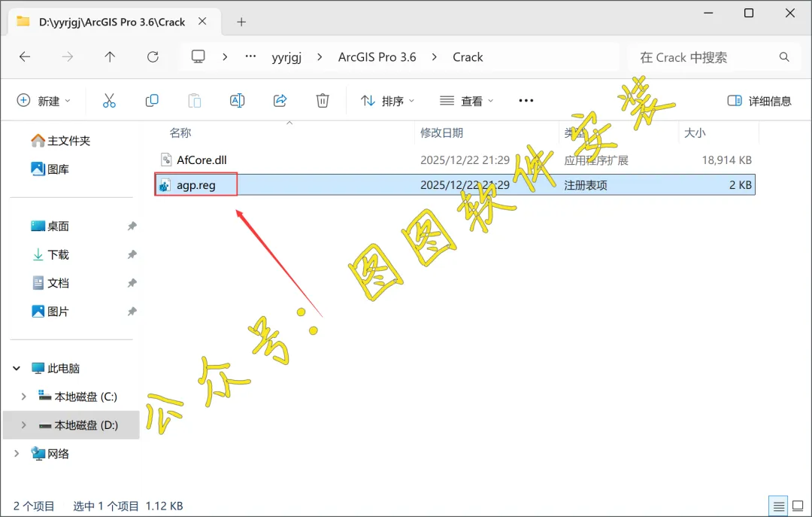Click the 2 KB size cell
Image resolution: width=812 pixels, height=517 pixels.
(x=741, y=185)
